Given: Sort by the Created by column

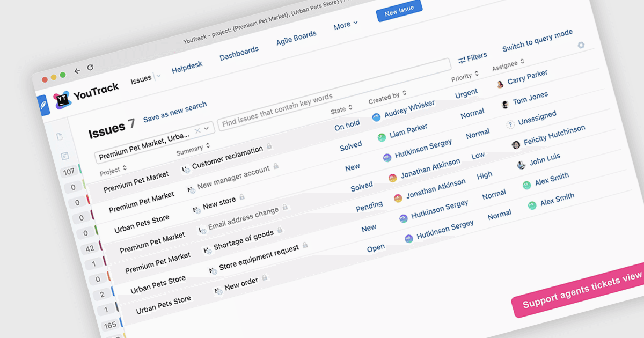Looking at the screenshot, I should pyautogui.click(x=388, y=97).
